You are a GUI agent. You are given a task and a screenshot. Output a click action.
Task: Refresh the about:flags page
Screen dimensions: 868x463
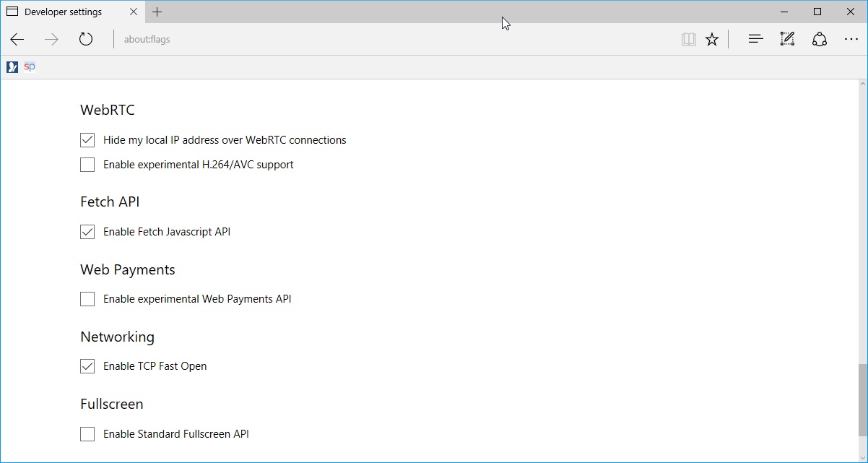[x=86, y=40]
